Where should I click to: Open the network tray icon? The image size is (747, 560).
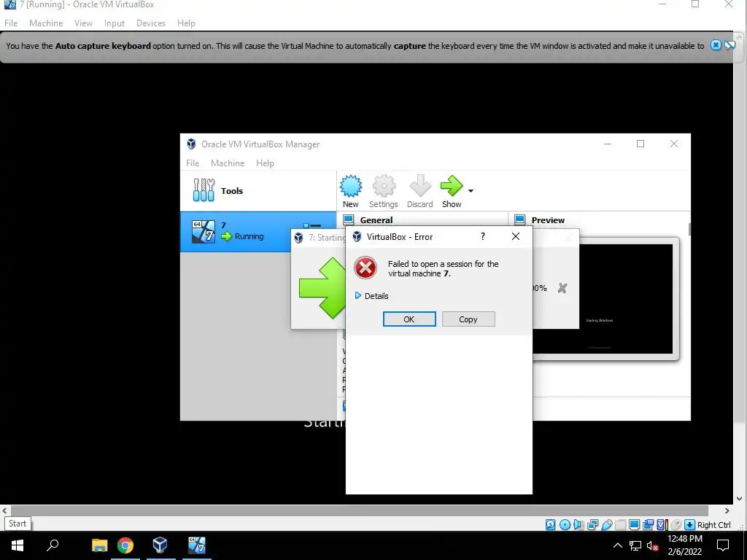coord(635,545)
